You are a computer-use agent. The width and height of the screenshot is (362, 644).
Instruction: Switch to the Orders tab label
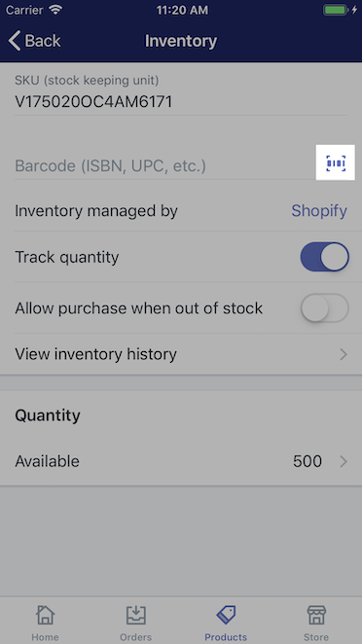click(x=135, y=637)
